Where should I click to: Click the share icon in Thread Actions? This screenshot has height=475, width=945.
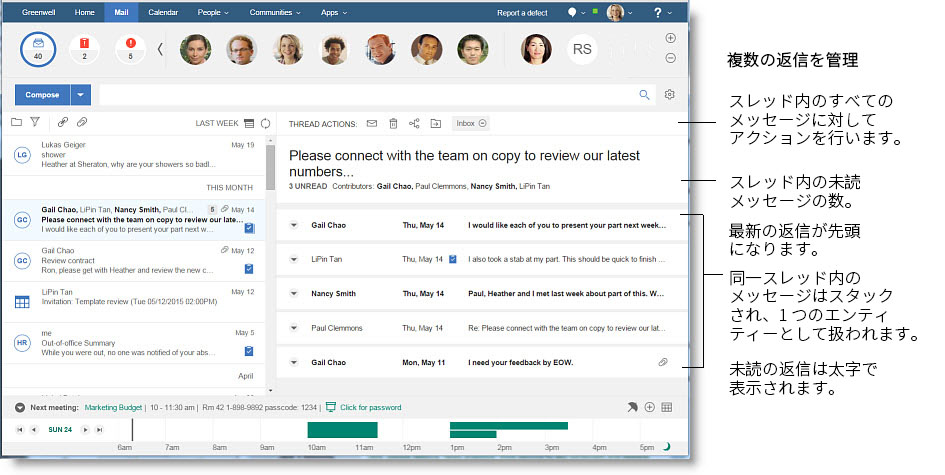coord(414,124)
